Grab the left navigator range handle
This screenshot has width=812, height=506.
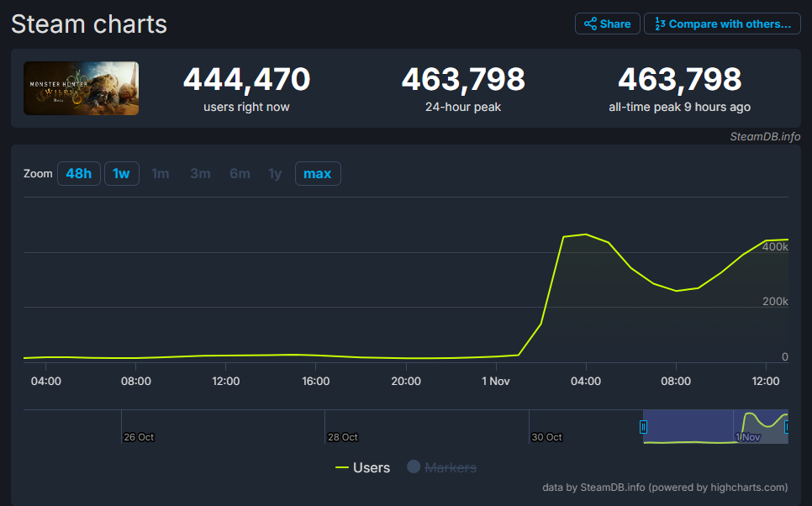[643, 427]
